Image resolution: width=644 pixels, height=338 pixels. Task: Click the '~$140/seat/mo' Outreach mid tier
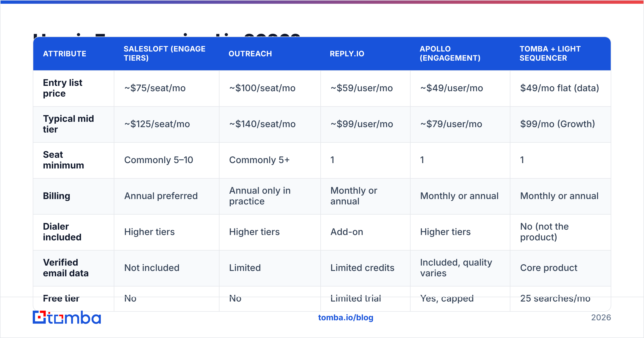[262, 124]
